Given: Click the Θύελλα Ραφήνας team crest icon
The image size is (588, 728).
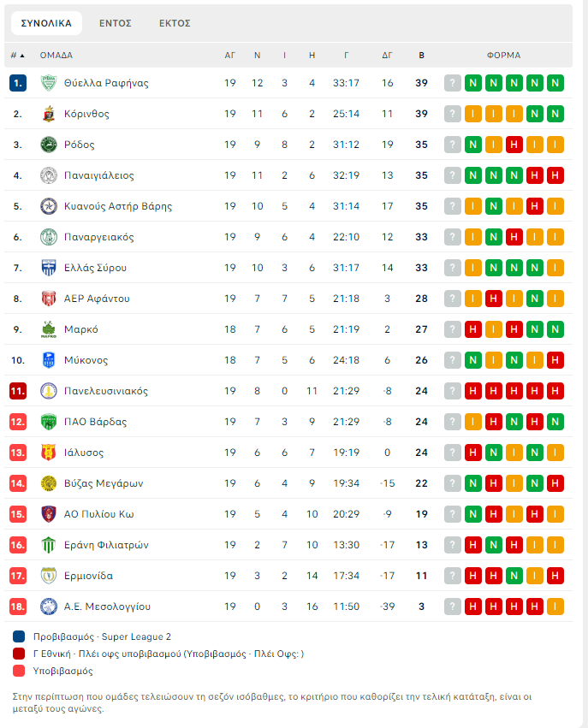Looking at the screenshot, I should click(x=48, y=83).
